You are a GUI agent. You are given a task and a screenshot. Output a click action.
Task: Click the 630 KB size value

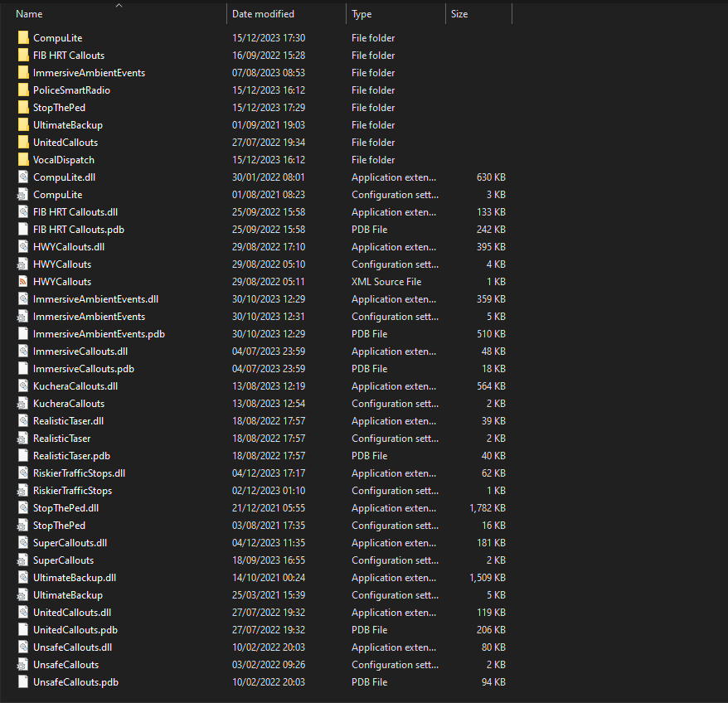pyautogui.click(x=491, y=177)
